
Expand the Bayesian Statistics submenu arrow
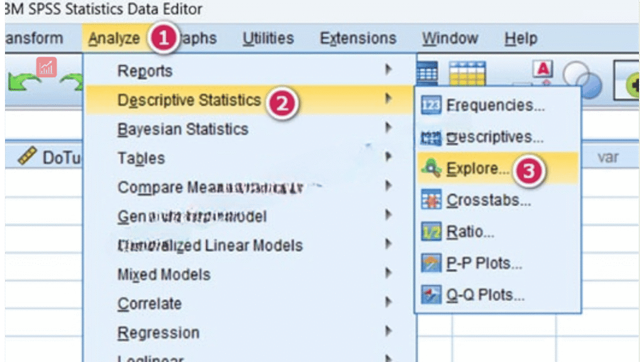tap(389, 128)
